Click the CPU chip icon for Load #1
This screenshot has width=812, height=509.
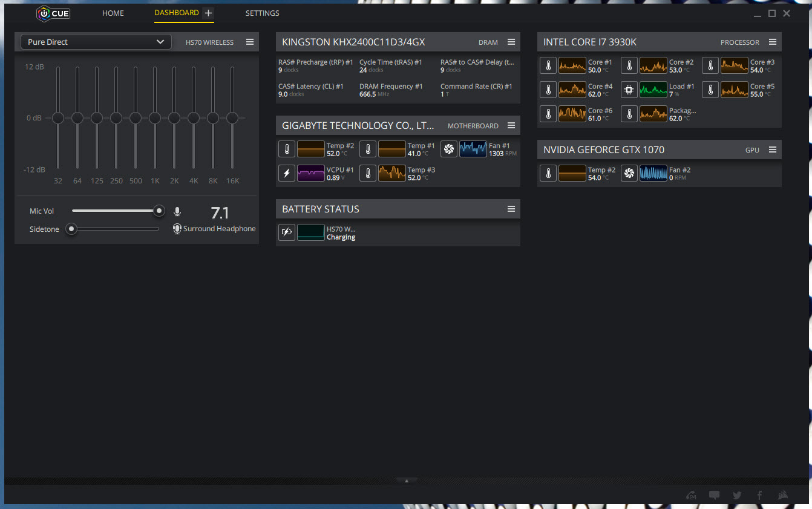(x=629, y=90)
